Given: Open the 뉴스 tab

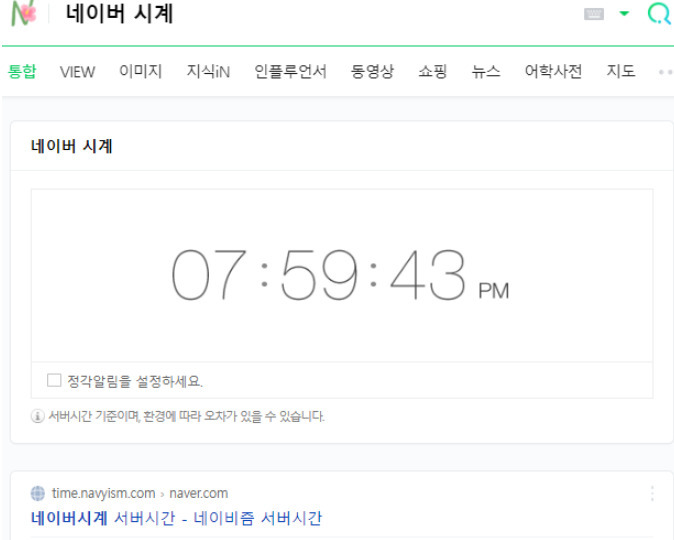Looking at the screenshot, I should (486, 71).
